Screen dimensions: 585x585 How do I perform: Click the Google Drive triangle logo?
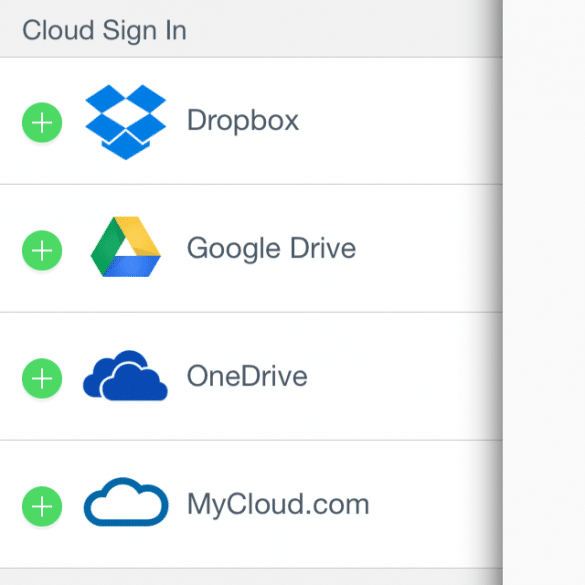(x=126, y=247)
